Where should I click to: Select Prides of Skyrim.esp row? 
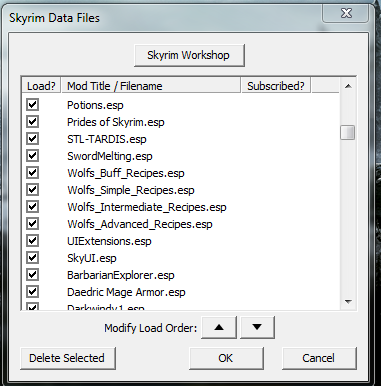[116, 122]
